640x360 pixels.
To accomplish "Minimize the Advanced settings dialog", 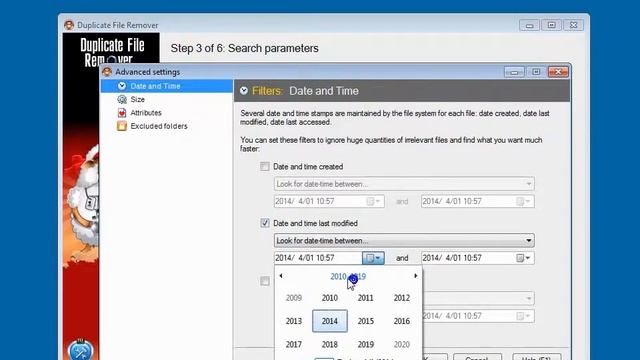I will pos(514,72).
